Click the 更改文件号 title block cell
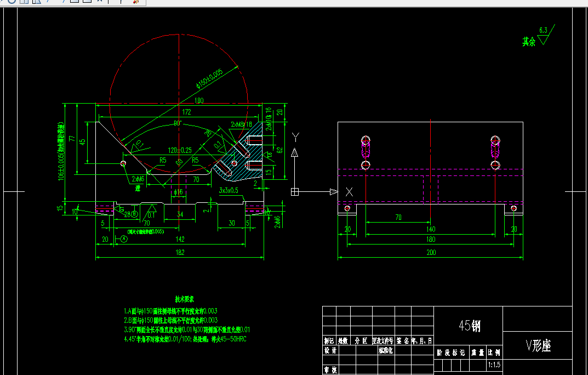This screenshot has height=375, width=588. point(383,340)
